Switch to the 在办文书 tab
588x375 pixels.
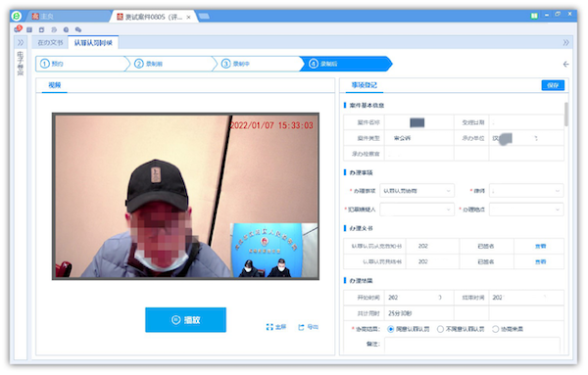50,43
